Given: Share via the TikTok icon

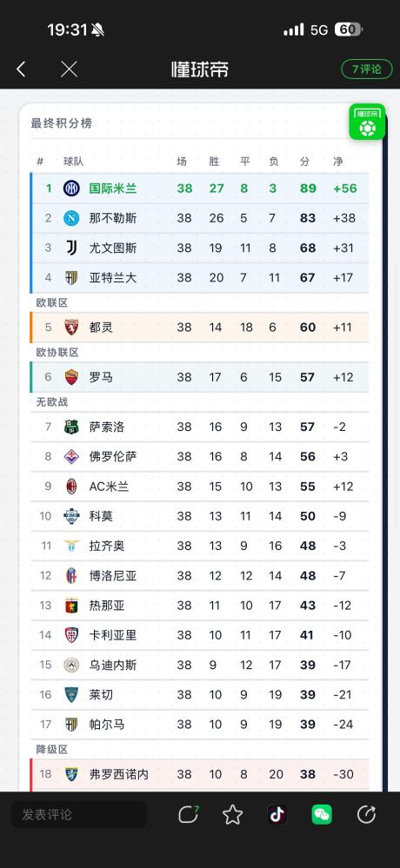Looking at the screenshot, I should pyautogui.click(x=277, y=814).
